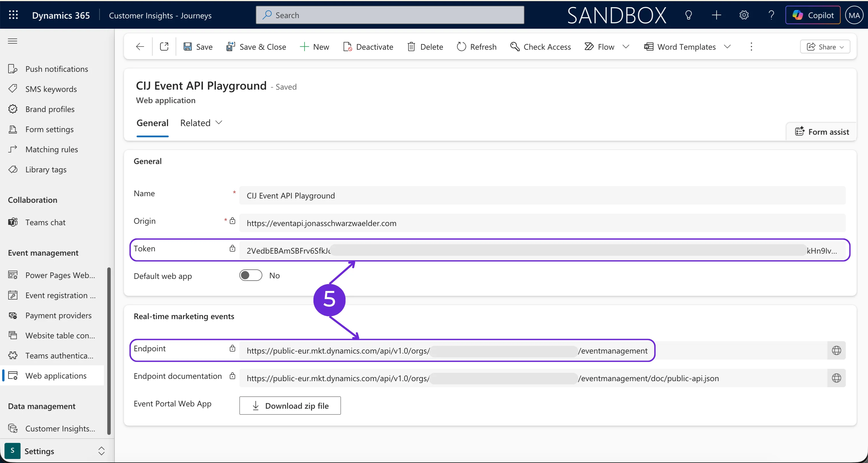
Task: Open the Endpoint documentation globe icon
Action: (x=836, y=378)
